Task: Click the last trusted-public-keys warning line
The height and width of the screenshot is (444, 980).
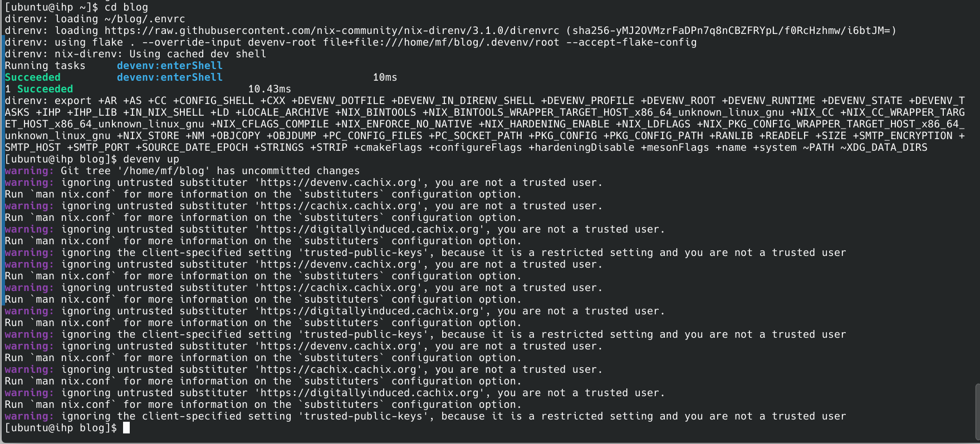Action: tap(453, 416)
